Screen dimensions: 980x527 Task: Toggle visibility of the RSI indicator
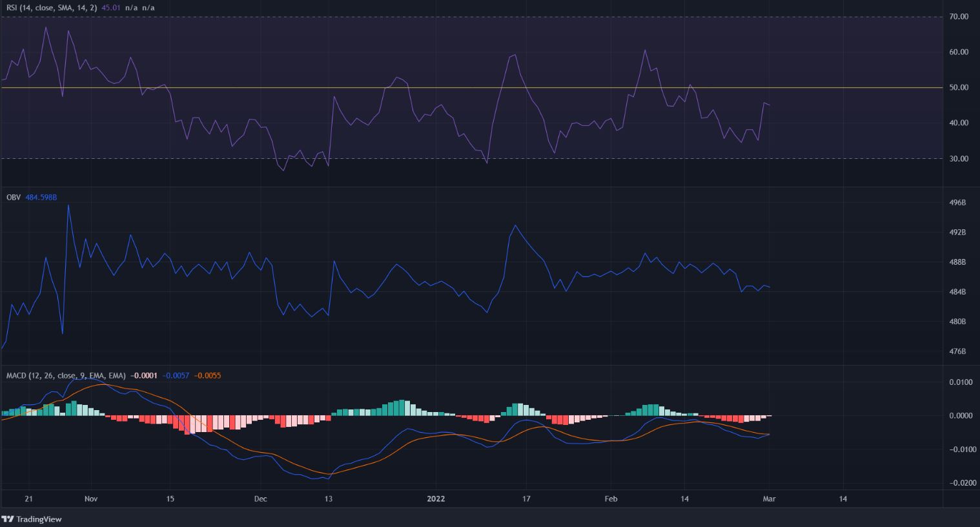click(x=165, y=8)
